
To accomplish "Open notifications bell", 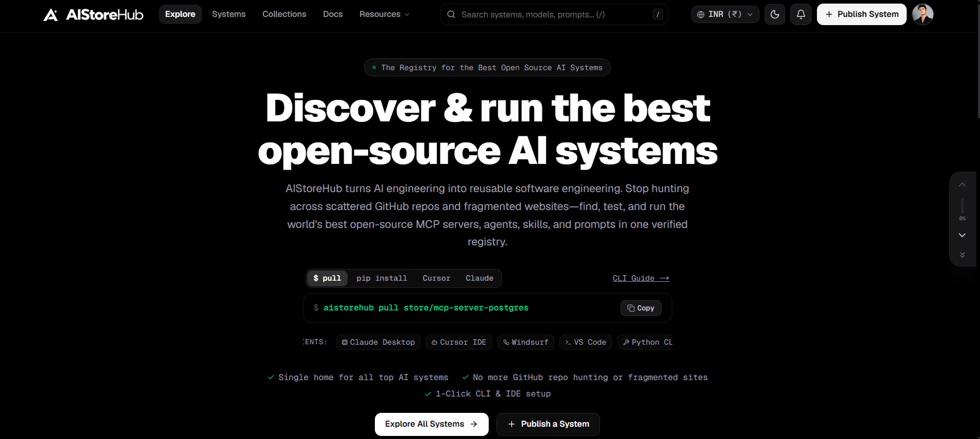I will point(801,14).
